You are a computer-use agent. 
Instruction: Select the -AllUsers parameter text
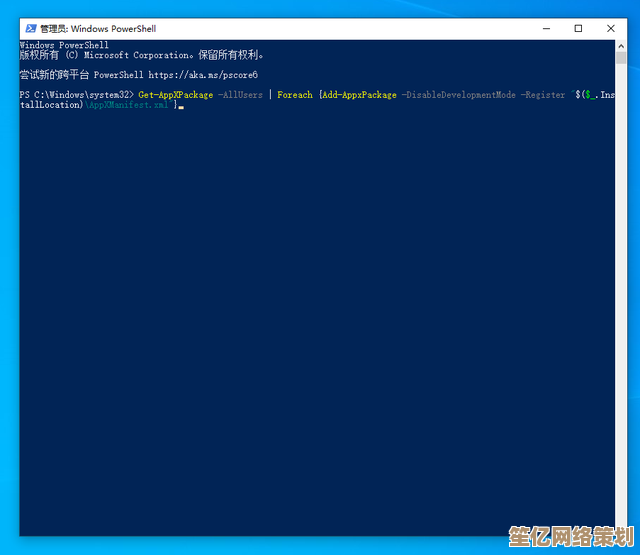coord(240,95)
